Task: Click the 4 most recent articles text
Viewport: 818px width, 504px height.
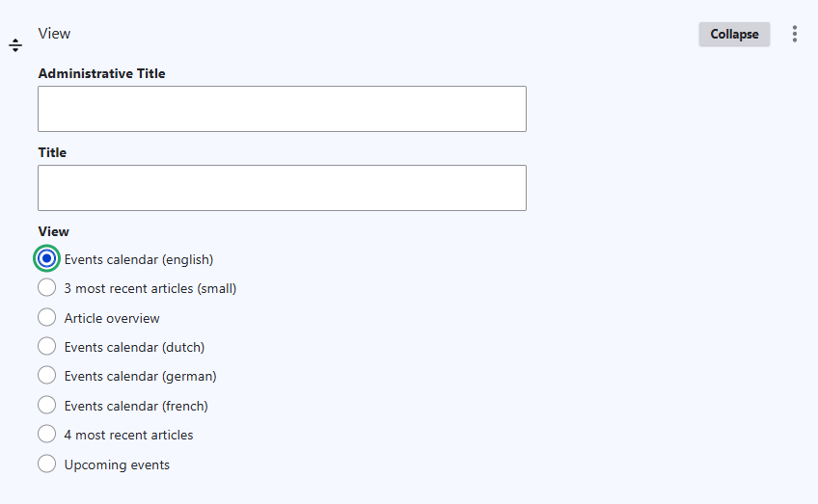Action: click(128, 436)
